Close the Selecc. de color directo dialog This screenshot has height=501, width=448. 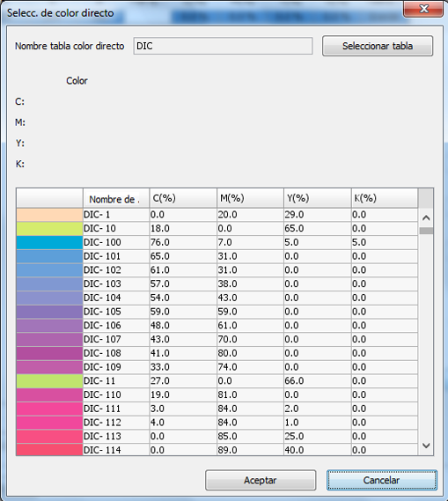(x=423, y=9)
